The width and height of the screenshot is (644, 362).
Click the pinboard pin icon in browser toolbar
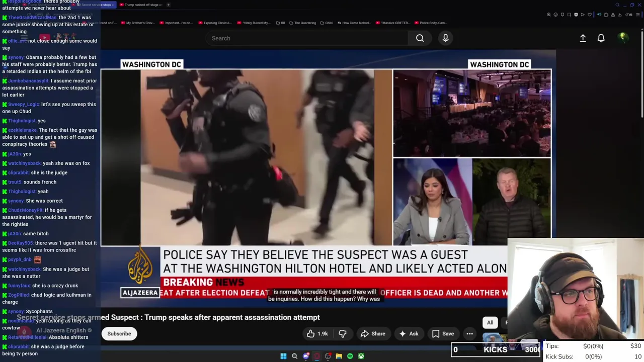click(x=562, y=15)
